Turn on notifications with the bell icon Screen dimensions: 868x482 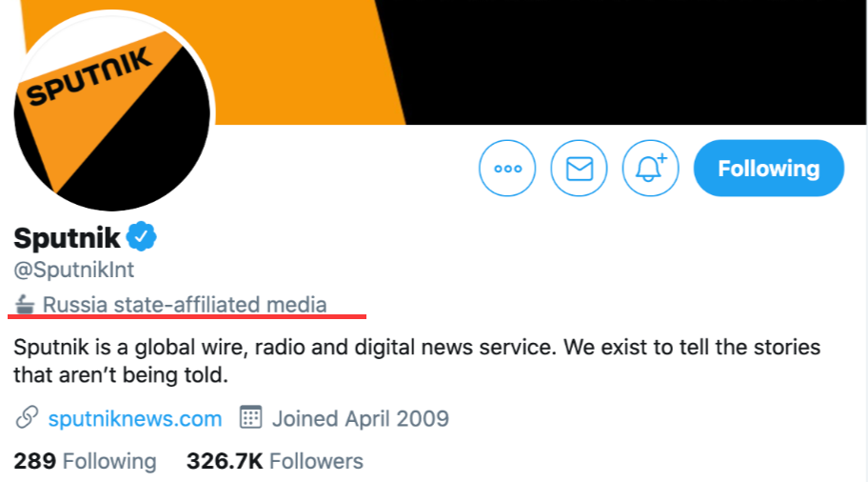tap(650, 169)
